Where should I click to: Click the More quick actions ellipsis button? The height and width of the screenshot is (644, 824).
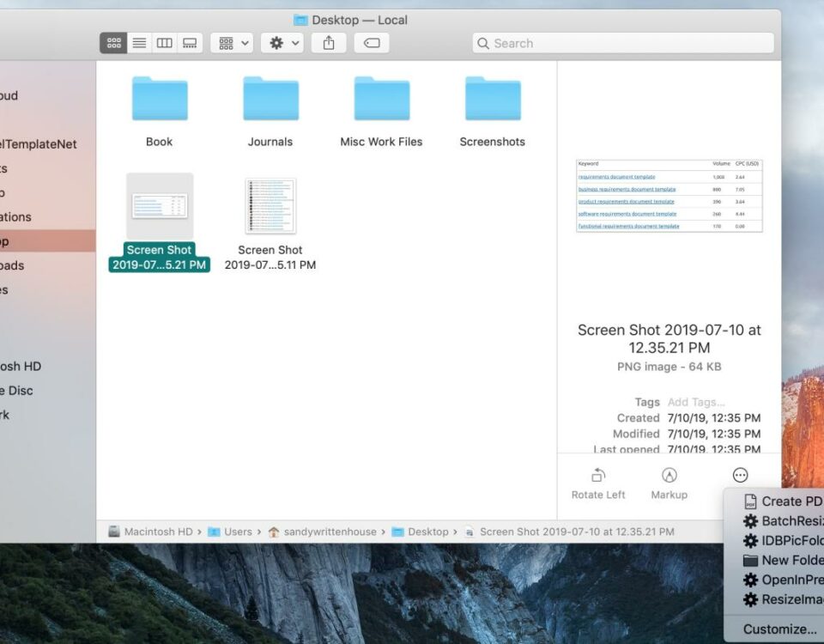(740, 475)
